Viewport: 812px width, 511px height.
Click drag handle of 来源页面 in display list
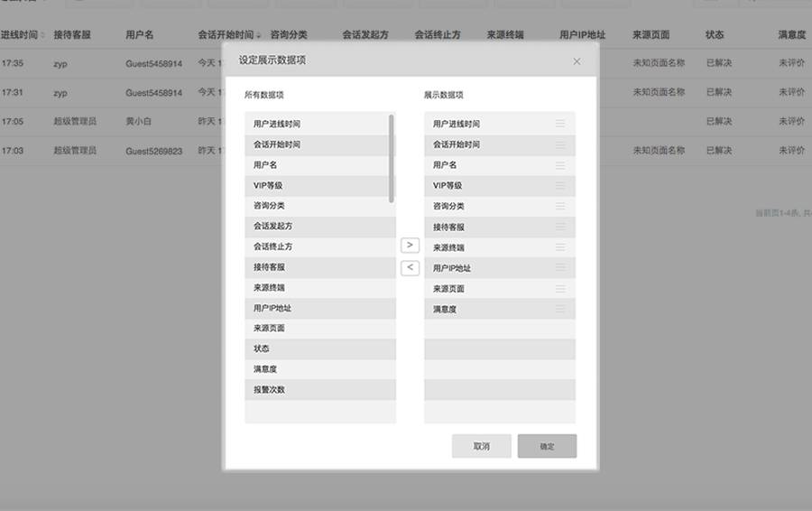(x=559, y=289)
